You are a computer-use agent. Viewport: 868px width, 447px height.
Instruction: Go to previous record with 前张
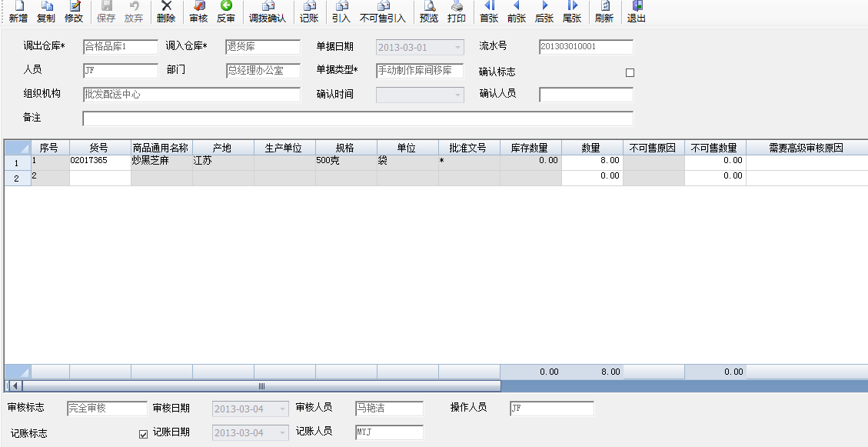pyautogui.click(x=517, y=12)
